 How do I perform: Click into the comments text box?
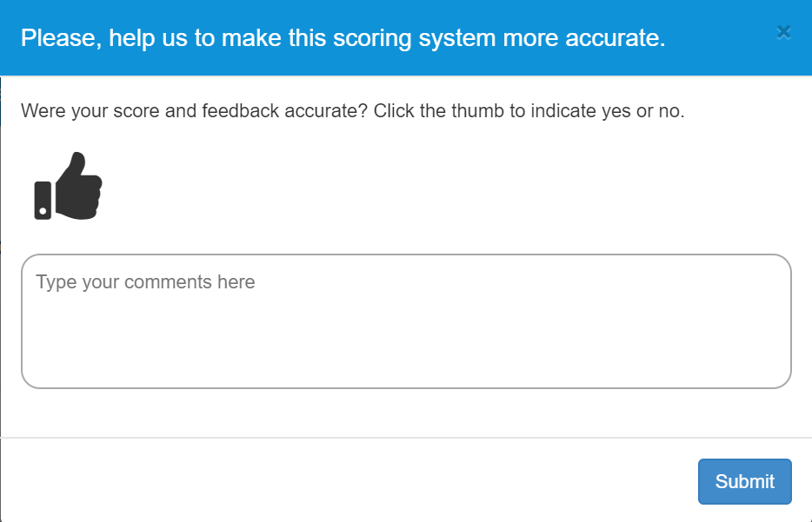[x=406, y=321]
